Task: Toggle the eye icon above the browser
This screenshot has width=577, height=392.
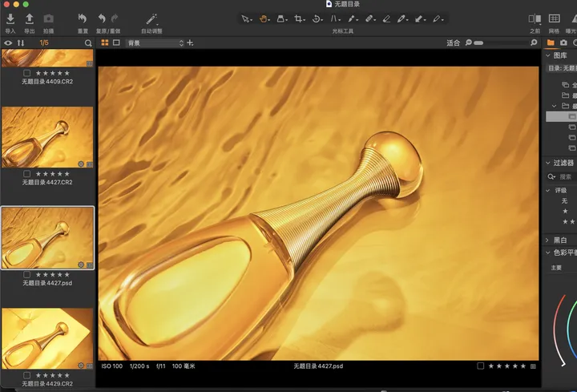Action: [x=8, y=42]
